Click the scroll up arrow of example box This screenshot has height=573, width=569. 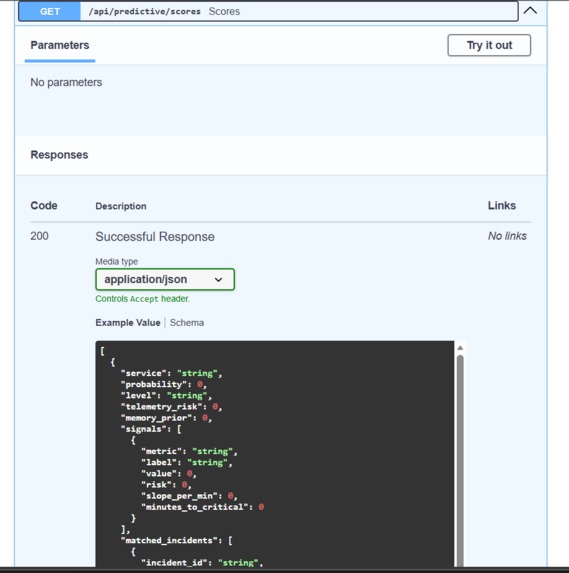[x=460, y=348]
